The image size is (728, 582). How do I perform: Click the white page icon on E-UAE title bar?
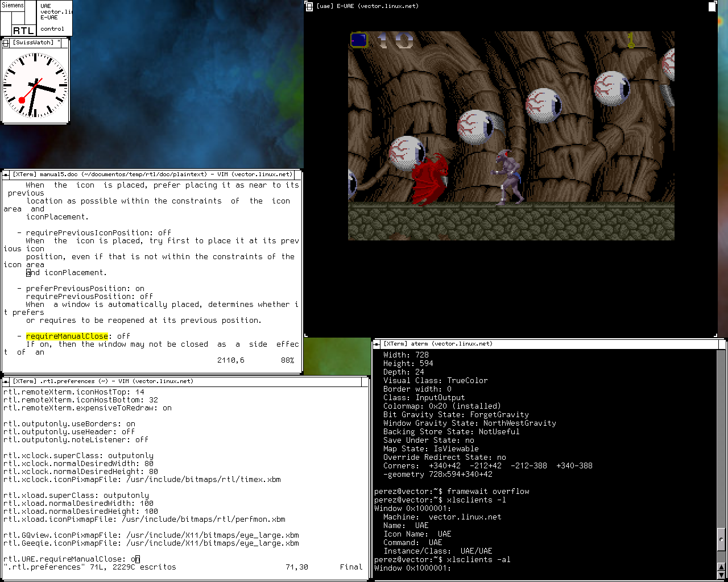click(712, 7)
